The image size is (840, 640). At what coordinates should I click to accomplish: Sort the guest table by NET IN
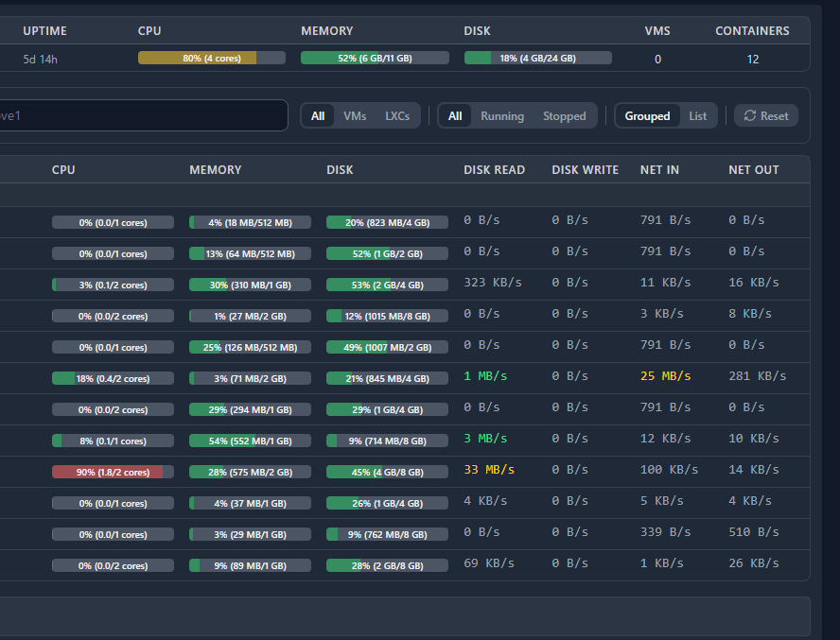659,170
